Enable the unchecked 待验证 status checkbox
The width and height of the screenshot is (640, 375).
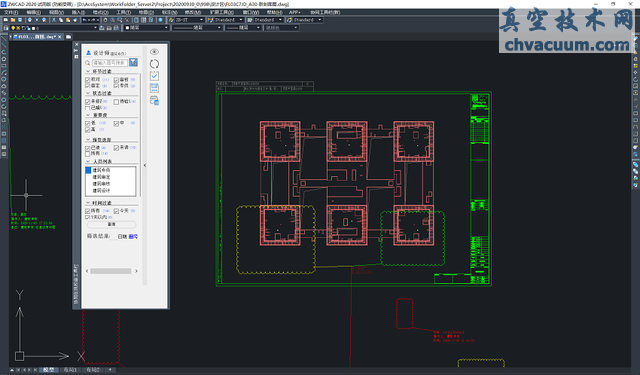tap(116, 102)
